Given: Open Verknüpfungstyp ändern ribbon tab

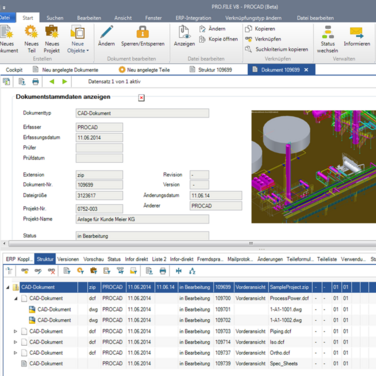Looking at the screenshot, I should (253, 18).
